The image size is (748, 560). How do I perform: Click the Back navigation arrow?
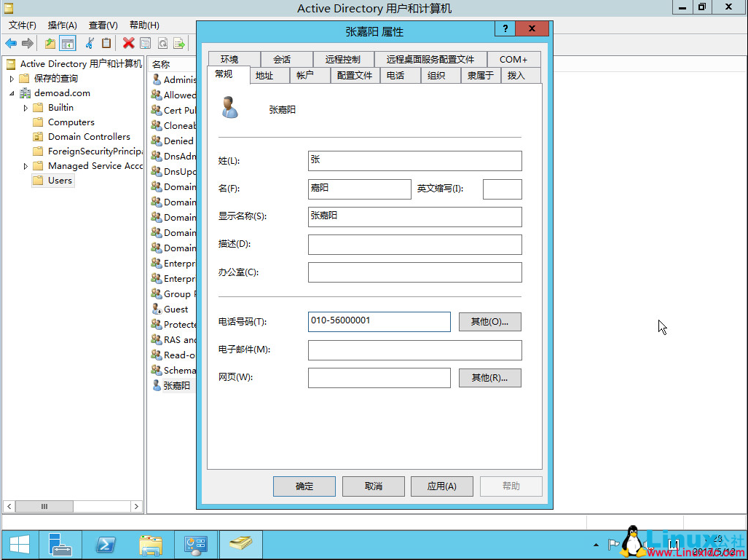(11, 44)
